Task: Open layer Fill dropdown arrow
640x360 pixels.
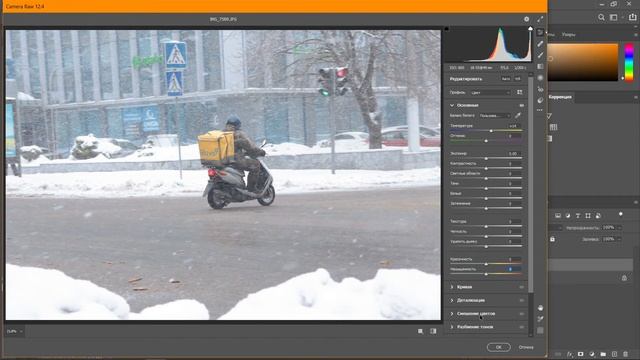Action: (619, 239)
